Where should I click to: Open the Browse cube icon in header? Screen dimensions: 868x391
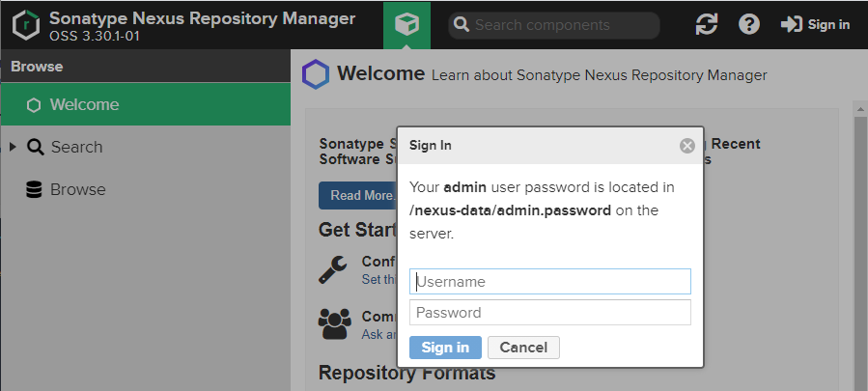pos(406,24)
